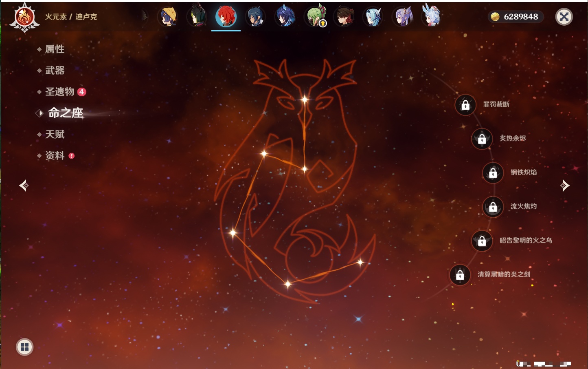This screenshot has width=588, height=369.
Task: Click the grid menu icon at bottom-left
Action: coord(24,347)
